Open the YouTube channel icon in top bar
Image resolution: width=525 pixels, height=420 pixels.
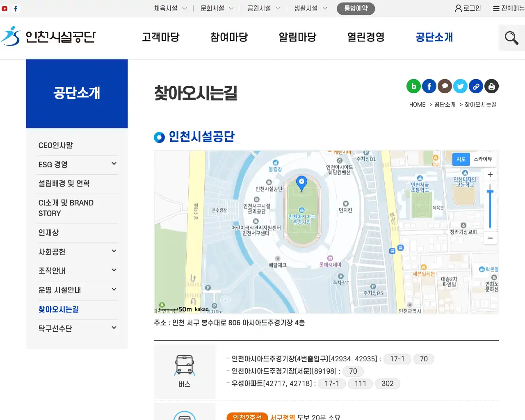click(5, 8)
